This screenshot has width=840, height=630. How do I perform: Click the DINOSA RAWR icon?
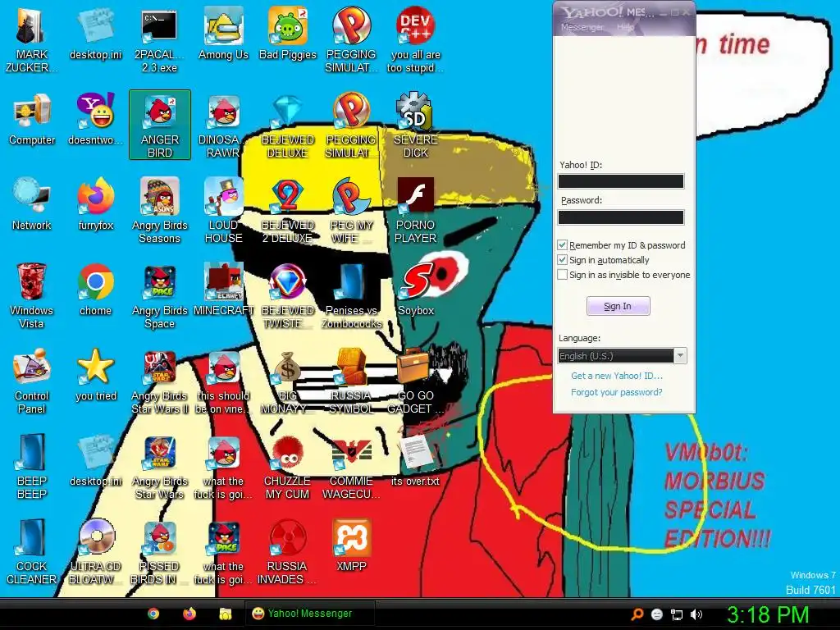[x=223, y=125]
